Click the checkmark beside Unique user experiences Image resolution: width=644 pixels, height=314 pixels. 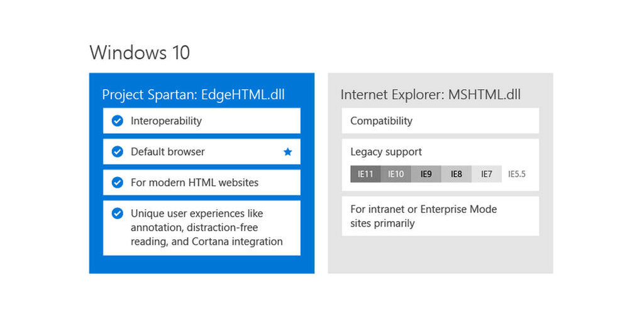pos(118,214)
